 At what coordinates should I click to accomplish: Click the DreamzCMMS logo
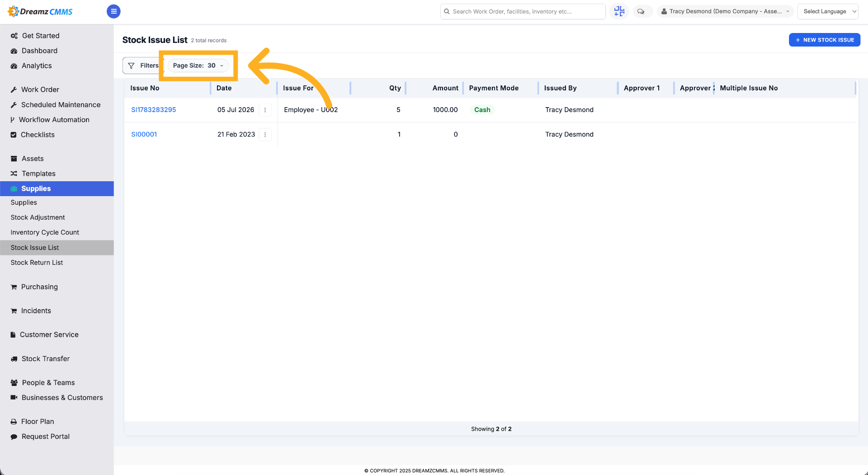coord(40,11)
